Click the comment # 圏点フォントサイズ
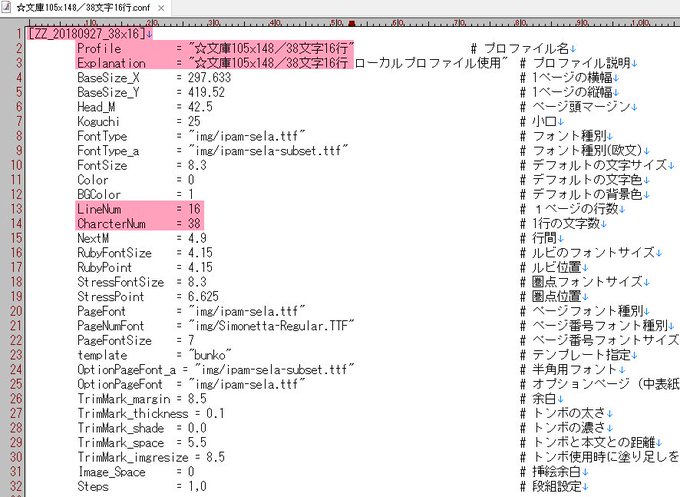This screenshot has width=680, height=497. coord(581,282)
